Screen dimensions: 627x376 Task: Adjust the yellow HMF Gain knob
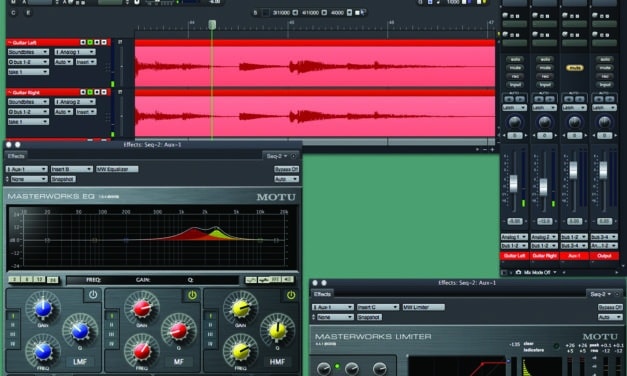tap(240, 308)
